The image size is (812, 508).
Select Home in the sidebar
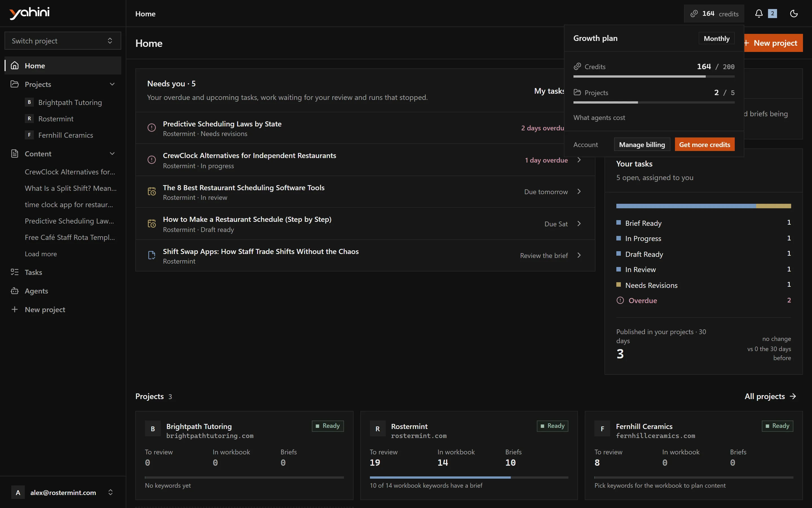pyautogui.click(x=63, y=65)
